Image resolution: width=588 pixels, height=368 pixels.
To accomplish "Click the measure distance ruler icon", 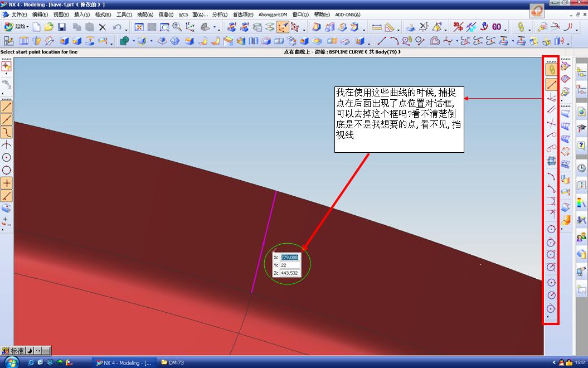I will pos(377,27).
